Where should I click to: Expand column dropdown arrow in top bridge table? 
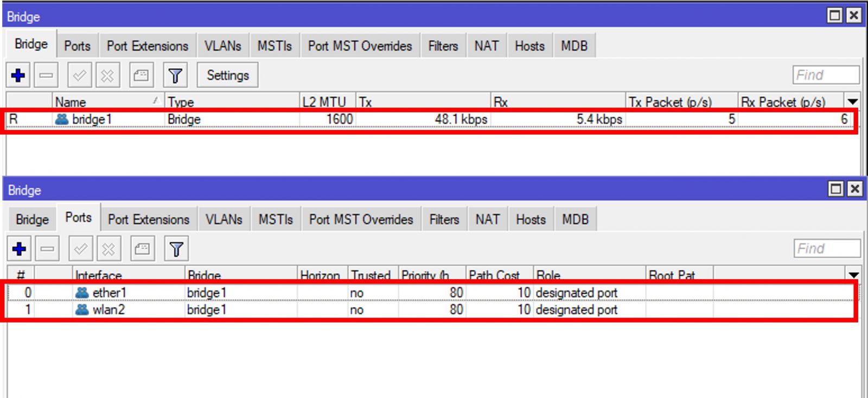(x=852, y=102)
